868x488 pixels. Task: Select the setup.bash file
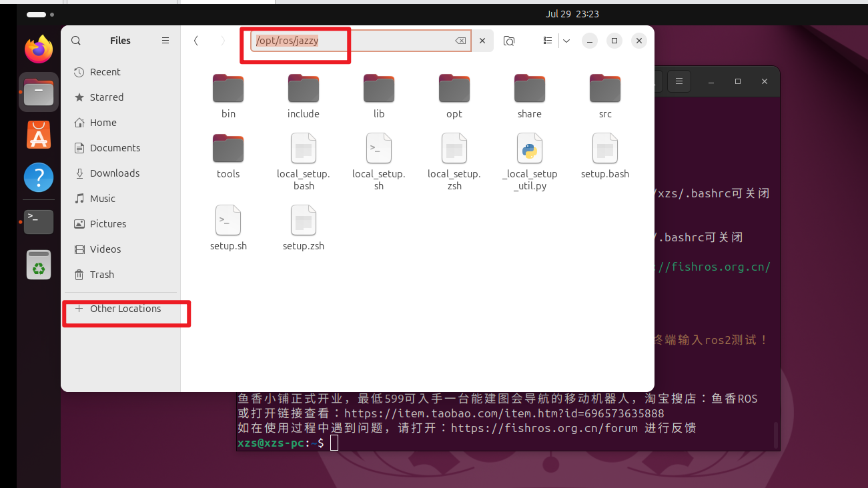point(605,155)
